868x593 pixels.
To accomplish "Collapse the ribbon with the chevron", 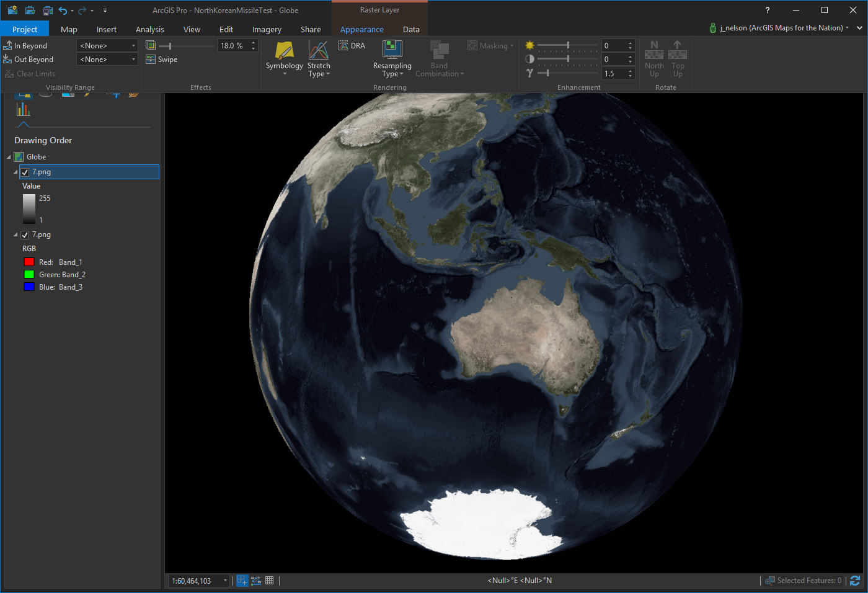I will [859, 28].
